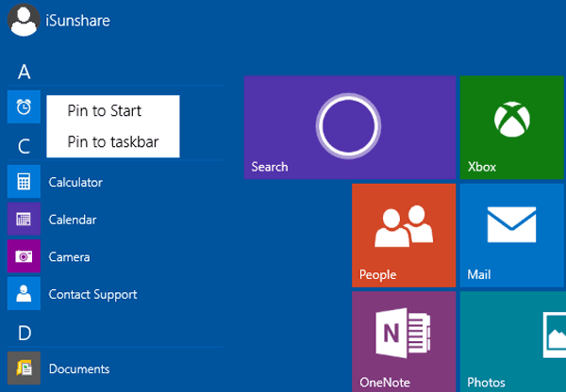Choose Pin to taskbar

tap(113, 141)
